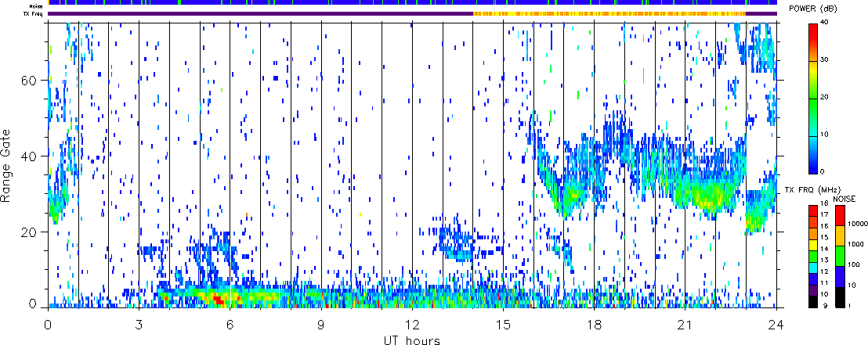Pick the orange segment of NOISE legend
Image resolution: width=868 pixels, height=345 pixels.
coord(841,235)
